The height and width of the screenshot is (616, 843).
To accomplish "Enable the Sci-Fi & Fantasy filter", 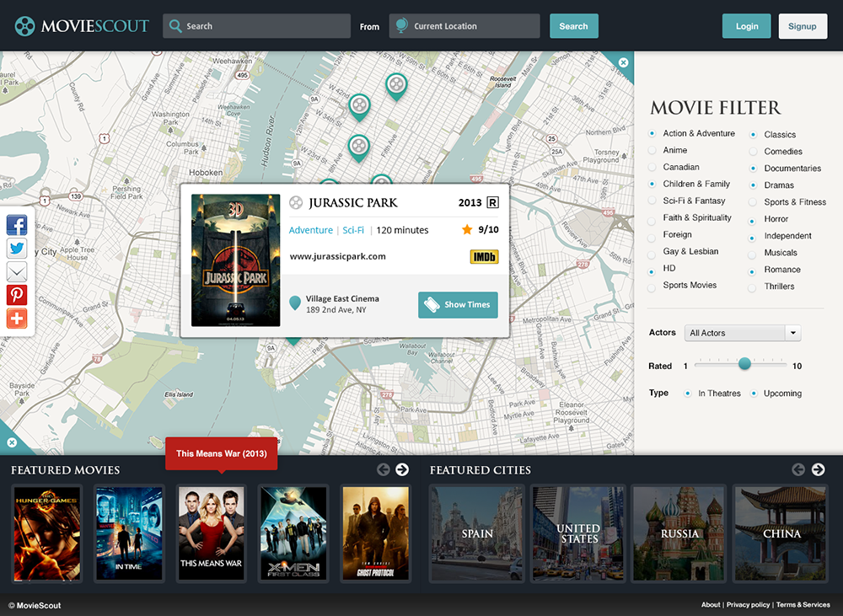I will click(652, 201).
